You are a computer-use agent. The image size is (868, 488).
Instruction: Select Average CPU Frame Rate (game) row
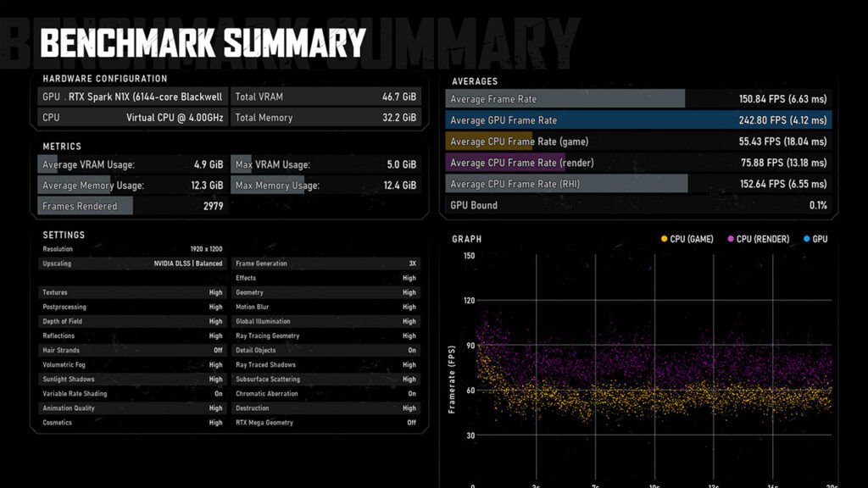click(639, 141)
